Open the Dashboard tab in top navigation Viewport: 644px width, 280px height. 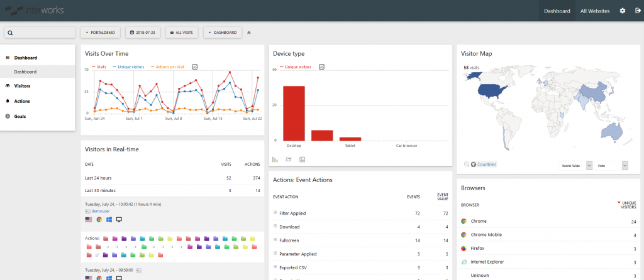[x=557, y=11]
